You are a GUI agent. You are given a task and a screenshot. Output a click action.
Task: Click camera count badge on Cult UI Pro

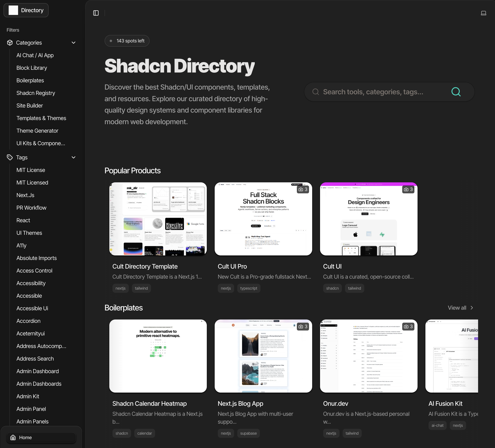point(303,189)
